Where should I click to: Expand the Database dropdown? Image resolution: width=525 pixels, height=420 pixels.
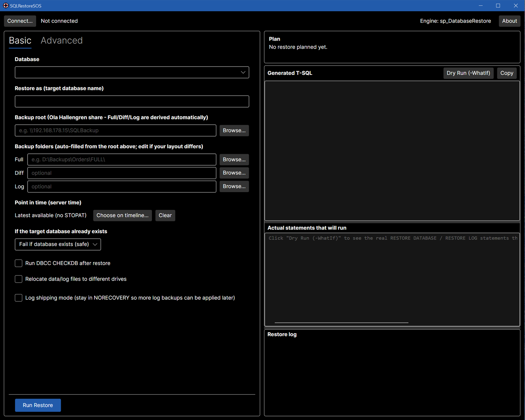pyautogui.click(x=132, y=72)
